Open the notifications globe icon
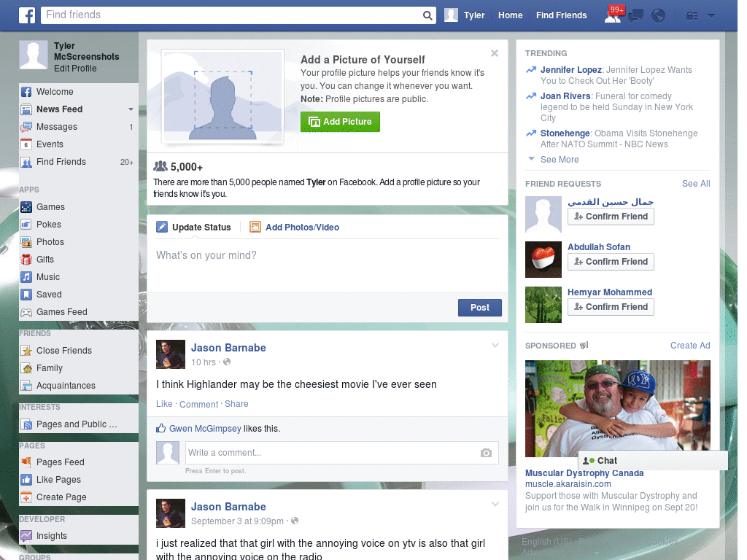The image size is (747, 560). tap(659, 16)
